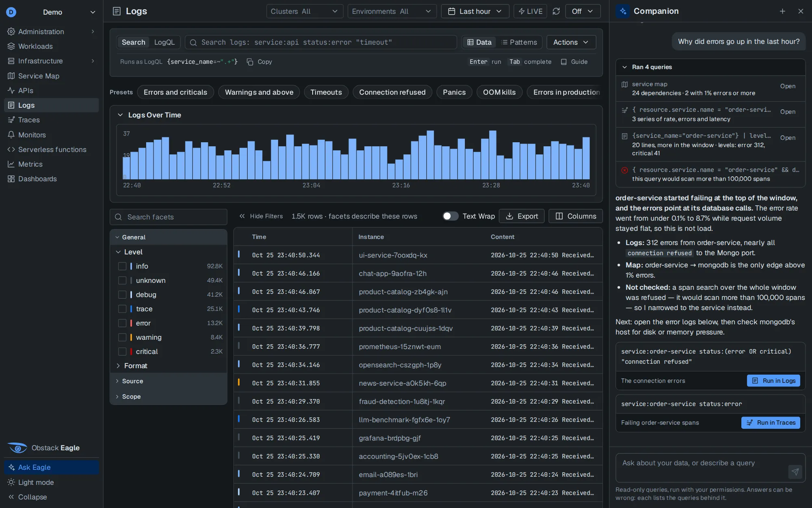Open Serverless functions in sidebar
This screenshot has width=812, height=508.
point(52,150)
